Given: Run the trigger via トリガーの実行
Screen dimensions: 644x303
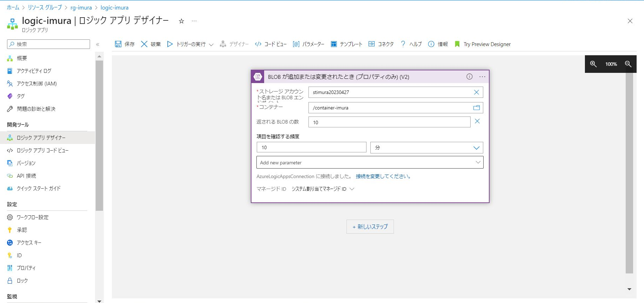Looking at the screenshot, I should point(186,44).
